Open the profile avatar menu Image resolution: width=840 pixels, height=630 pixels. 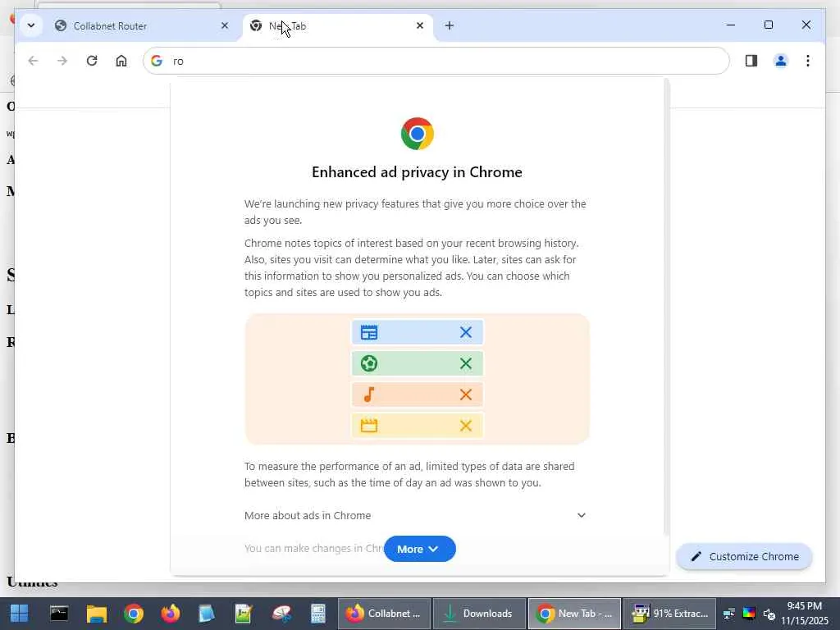click(781, 61)
